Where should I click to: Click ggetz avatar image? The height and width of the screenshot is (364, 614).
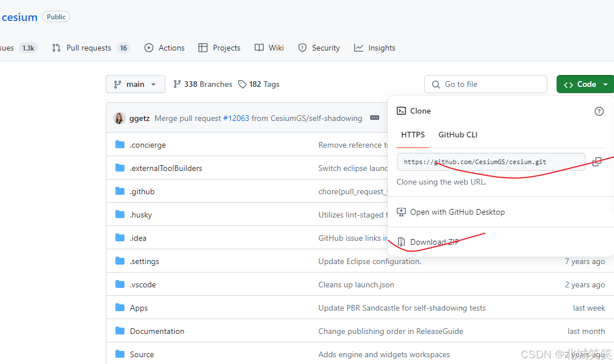119,118
